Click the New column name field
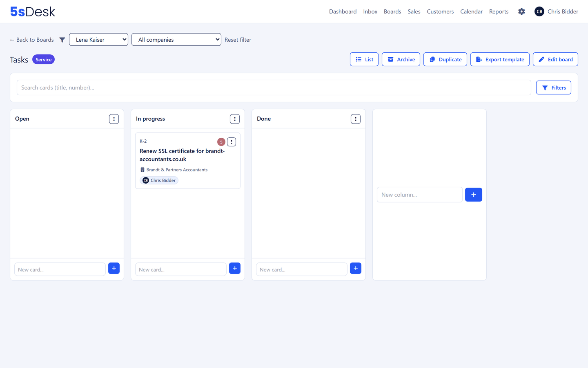The image size is (588, 368). [420, 195]
